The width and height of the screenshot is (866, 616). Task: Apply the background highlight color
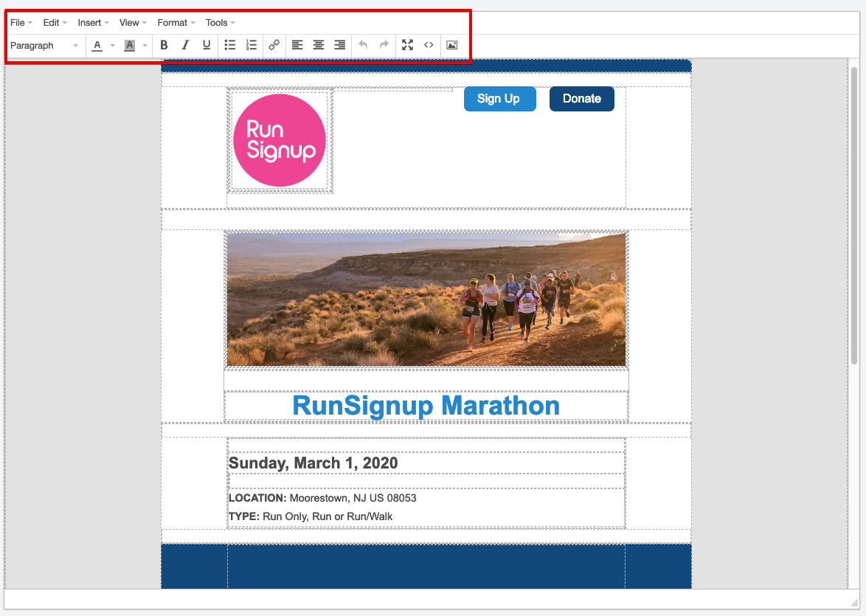pos(130,45)
